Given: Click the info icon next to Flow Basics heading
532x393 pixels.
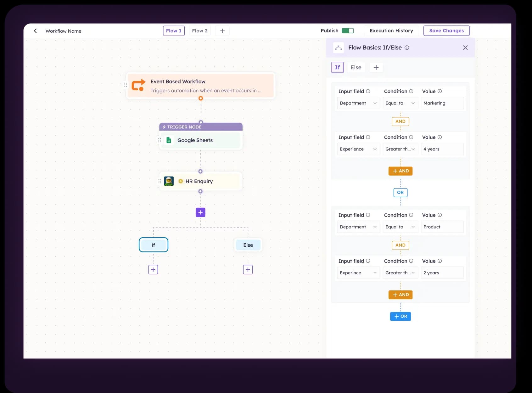Looking at the screenshot, I should (407, 48).
